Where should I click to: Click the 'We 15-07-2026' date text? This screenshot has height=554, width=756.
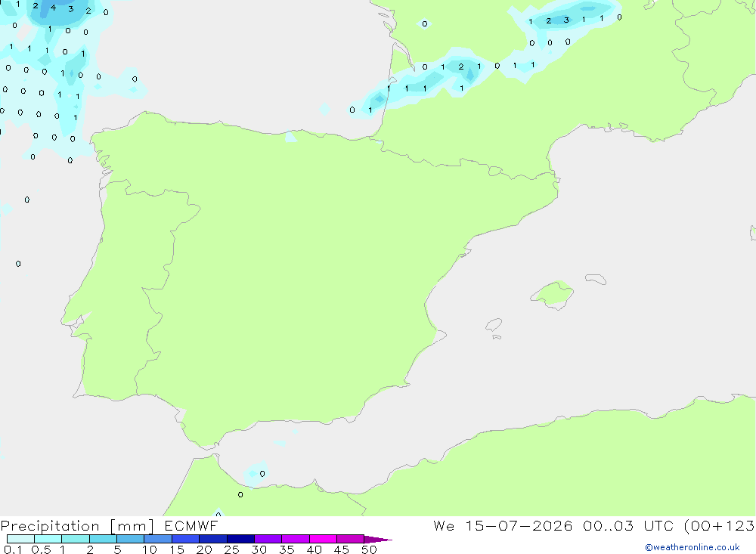503,525
